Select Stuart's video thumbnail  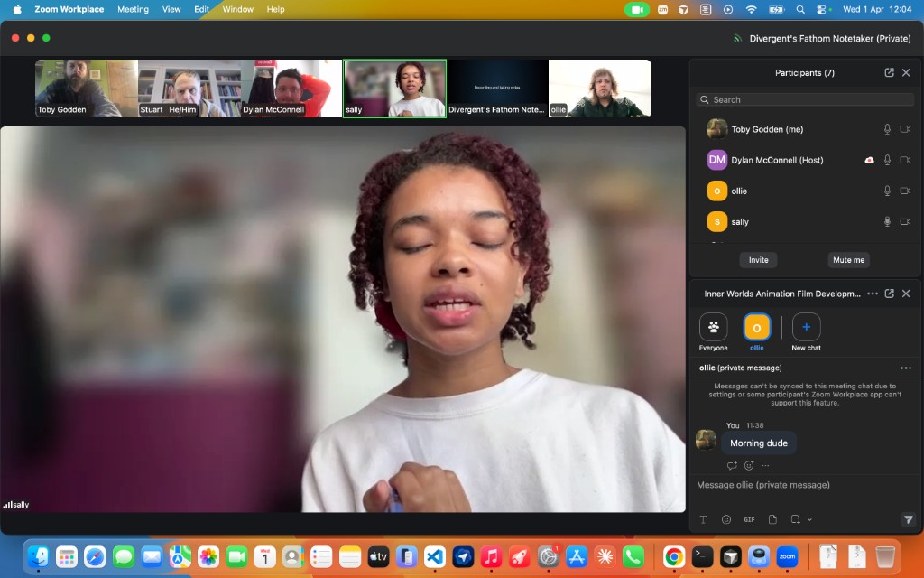point(189,89)
